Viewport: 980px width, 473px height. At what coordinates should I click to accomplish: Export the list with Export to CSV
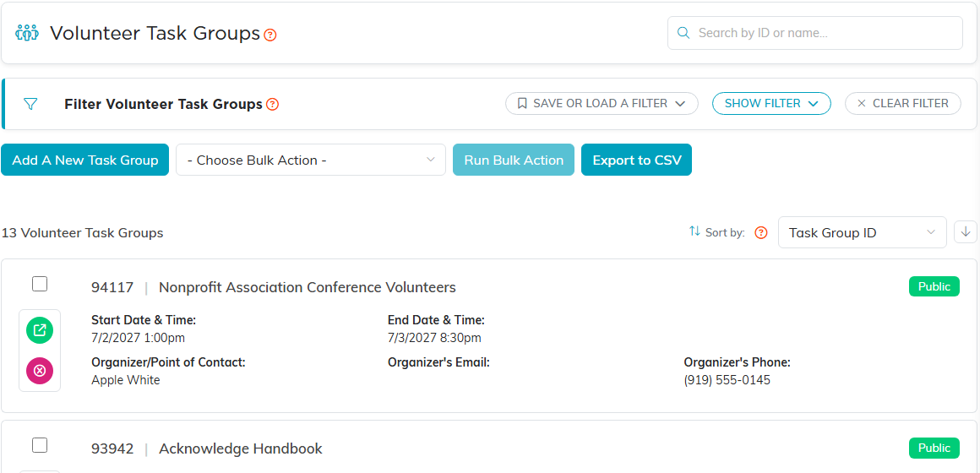(636, 160)
